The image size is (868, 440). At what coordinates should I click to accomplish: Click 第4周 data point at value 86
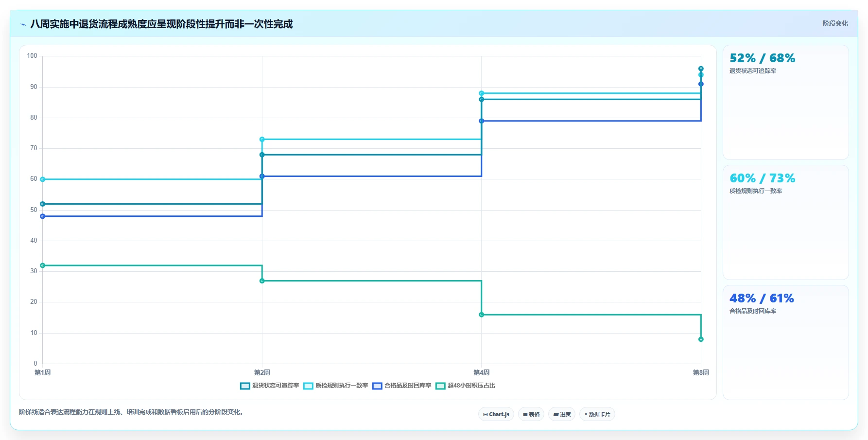coord(482,100)
